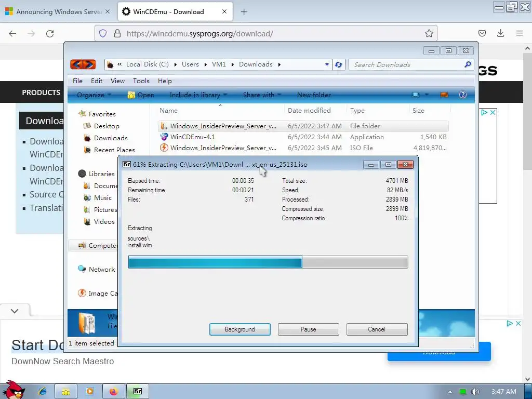Open Internet Explorer from the taskbar

point(43,391)
